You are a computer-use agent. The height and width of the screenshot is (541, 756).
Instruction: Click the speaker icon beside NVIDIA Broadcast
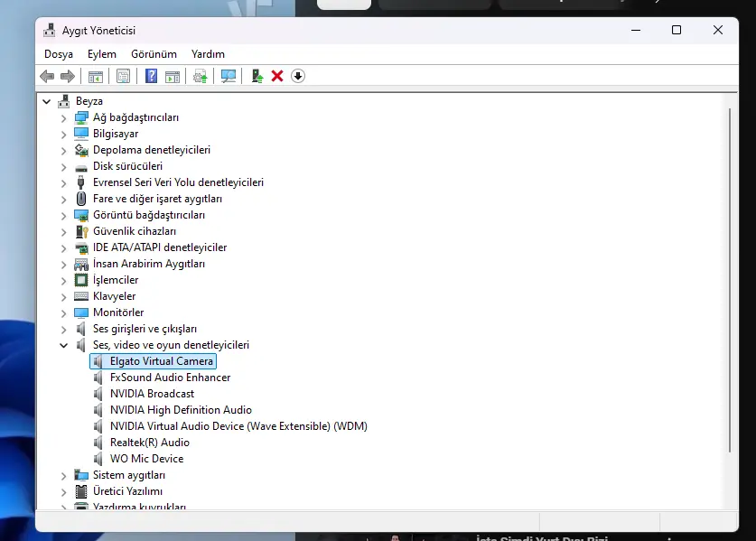(98, 394)
